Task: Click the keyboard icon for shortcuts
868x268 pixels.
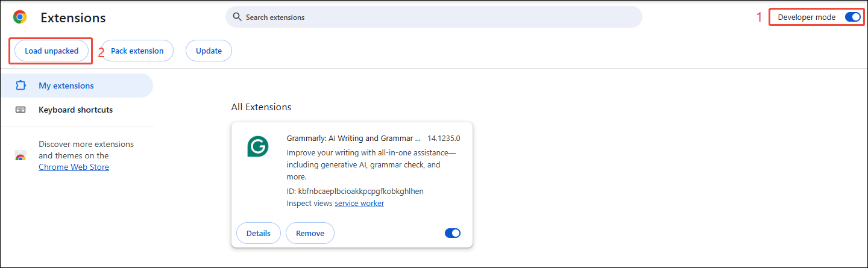Action: [x=20, y=110]
